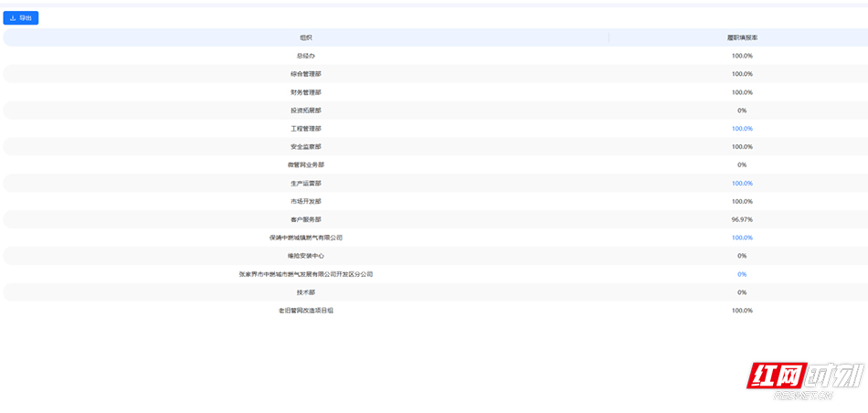Click the 组织 column header
The width and height of the screenshot is (868, 413).
pyautogui.click(x=306, y=37)
